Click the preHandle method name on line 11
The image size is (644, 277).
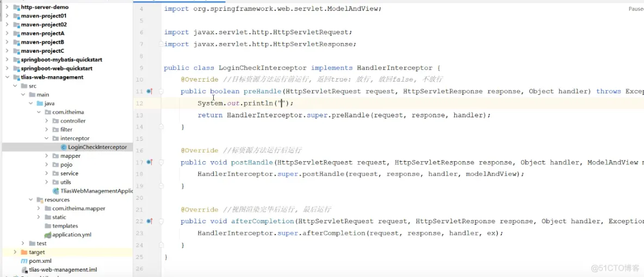(x=262, y=91)
